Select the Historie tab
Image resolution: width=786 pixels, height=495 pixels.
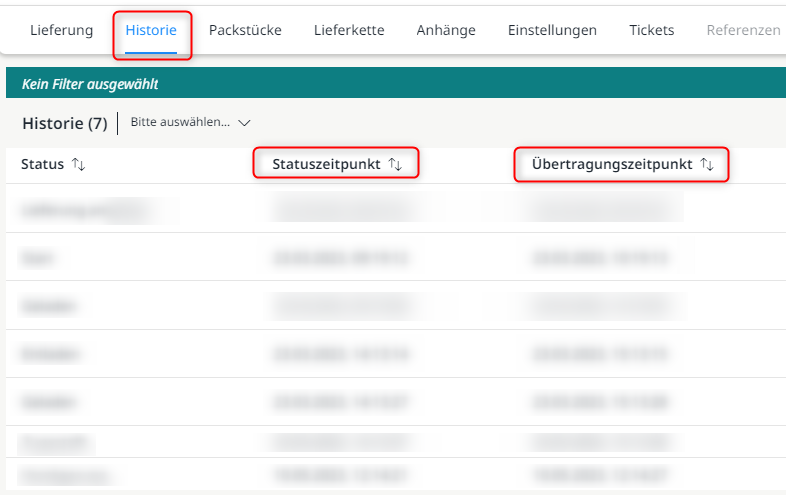(151, 30)
